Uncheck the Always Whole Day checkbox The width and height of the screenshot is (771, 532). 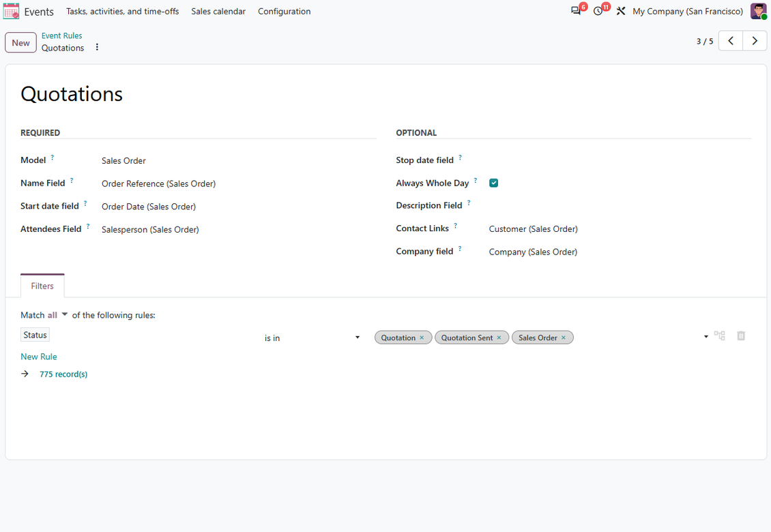pyautogui.click(x=494, y=183)
